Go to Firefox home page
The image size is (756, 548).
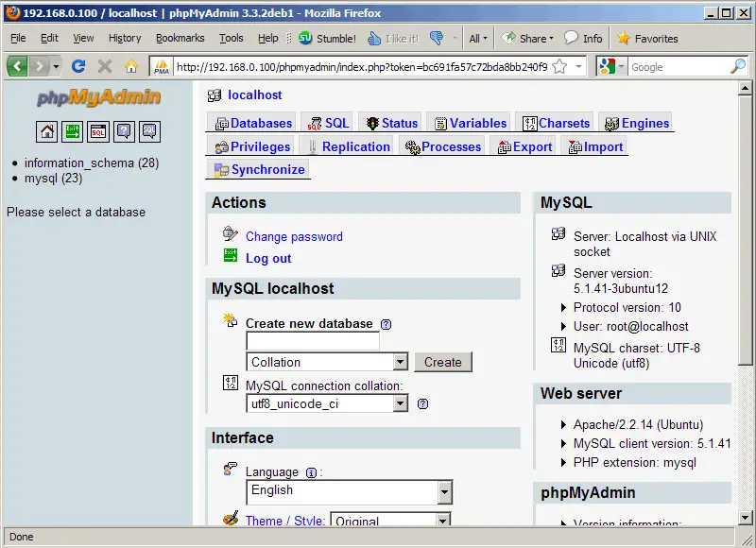pyautogui.click(x=131, y=66)
